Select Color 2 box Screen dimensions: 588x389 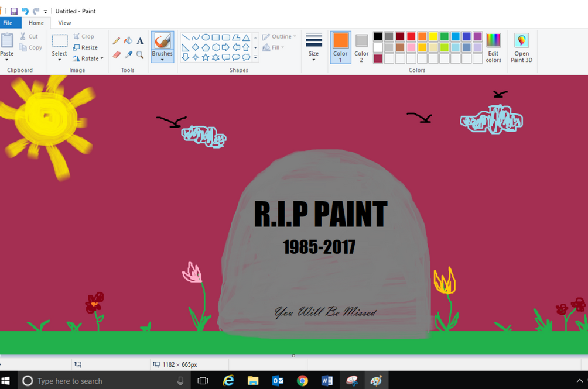[x=361, y=47]
